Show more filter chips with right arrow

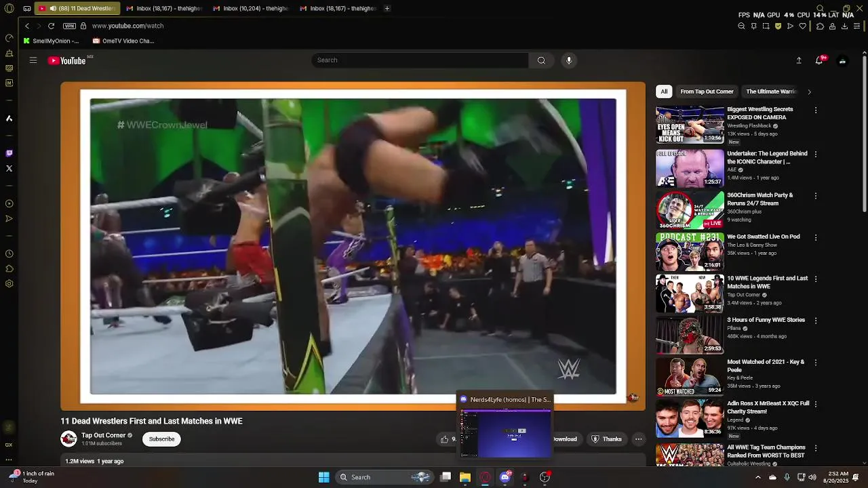[809, 91]
